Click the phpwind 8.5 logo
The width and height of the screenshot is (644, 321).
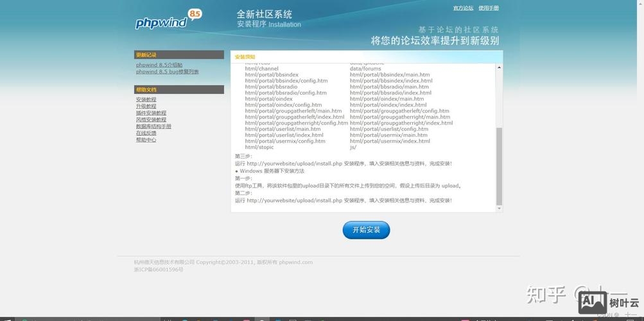pyautogui.click(x=168, y=19)
